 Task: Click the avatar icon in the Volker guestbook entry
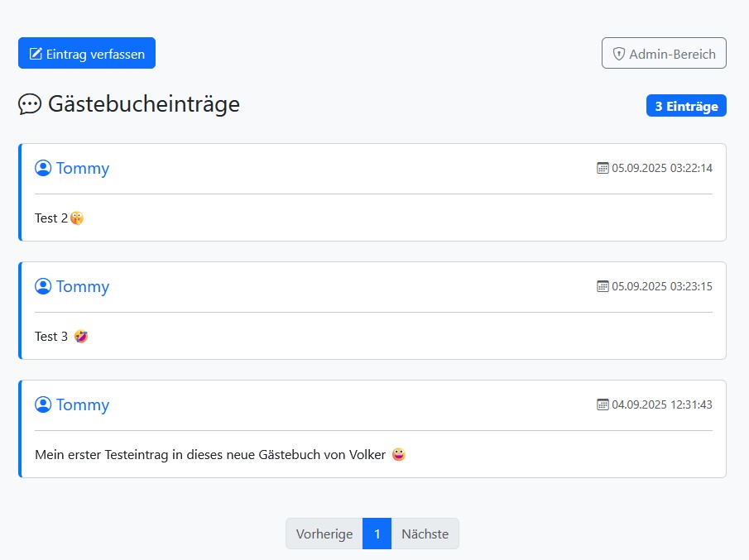[43, 404]
